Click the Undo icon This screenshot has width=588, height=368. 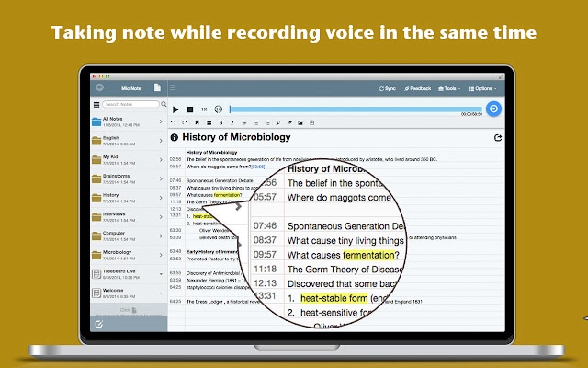click(x=173, y=122)
